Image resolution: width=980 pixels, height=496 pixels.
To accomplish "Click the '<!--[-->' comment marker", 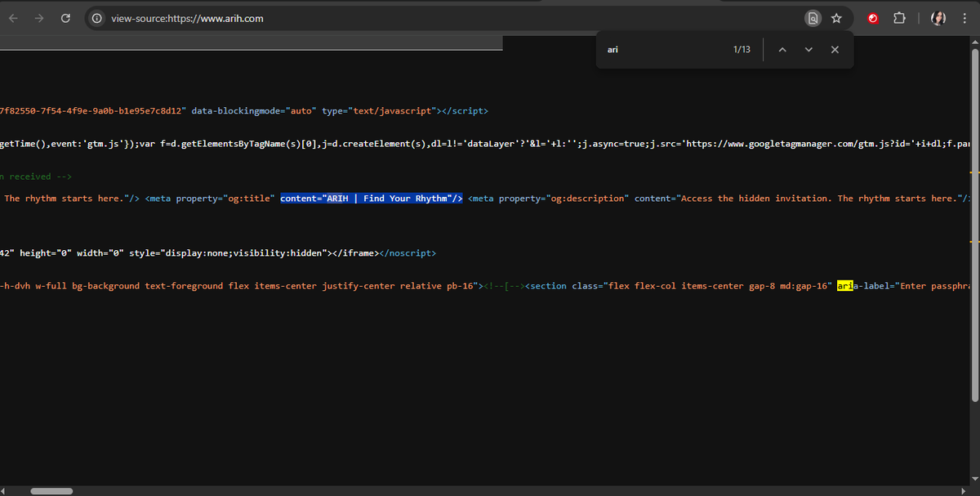I will click(504, 286).
